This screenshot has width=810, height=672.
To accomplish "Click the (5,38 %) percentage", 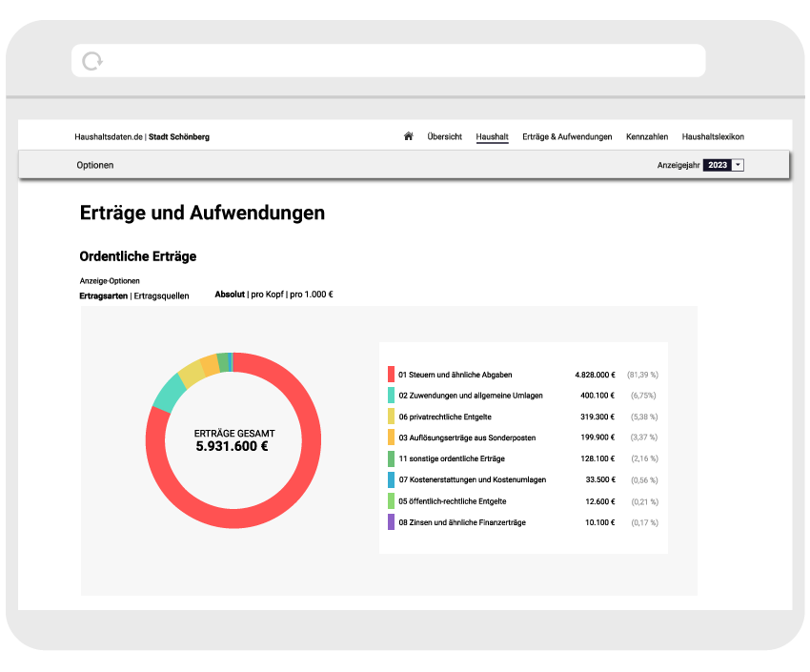I will tap(644, 417).
